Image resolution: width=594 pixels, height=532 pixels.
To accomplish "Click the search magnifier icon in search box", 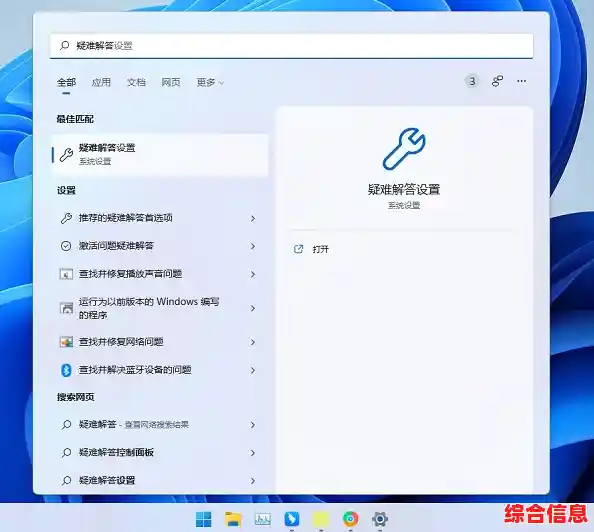I will 64,46.
